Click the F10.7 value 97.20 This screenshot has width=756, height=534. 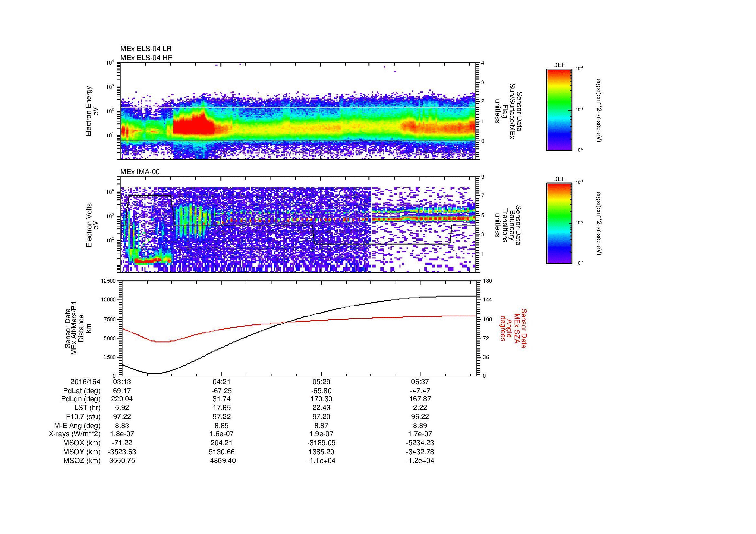pos(321,416)
